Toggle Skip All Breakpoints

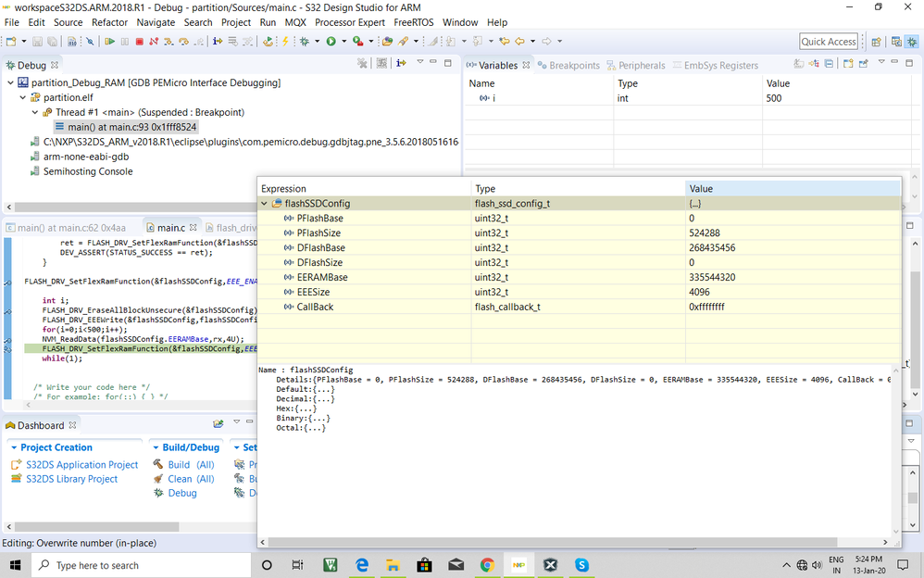coord(90,42)
